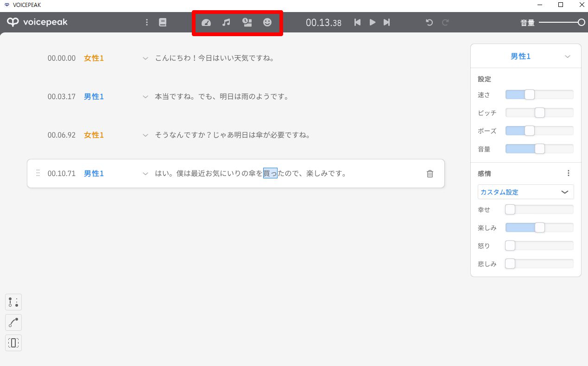588x366 pixels.
Task: Select the 女性1 label on the first line
Action: tap(94, 58)
